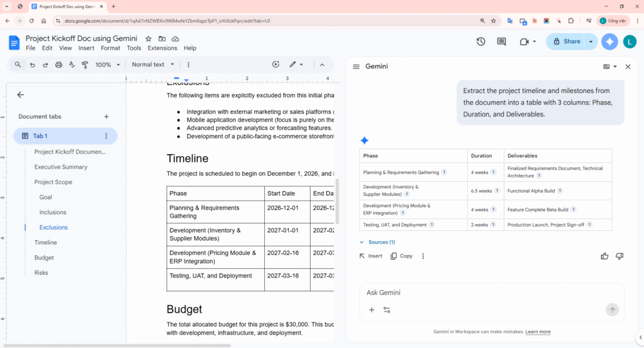This screenshot has width=644, height=348.
Task: Open the Normal text style dropdown
Action: 153,65
